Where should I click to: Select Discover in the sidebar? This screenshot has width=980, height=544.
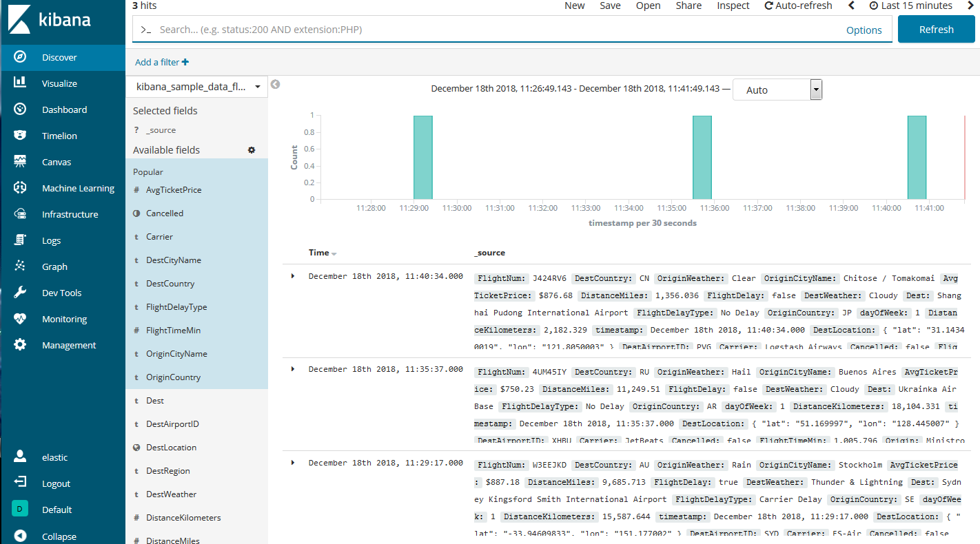coord(63,57)
